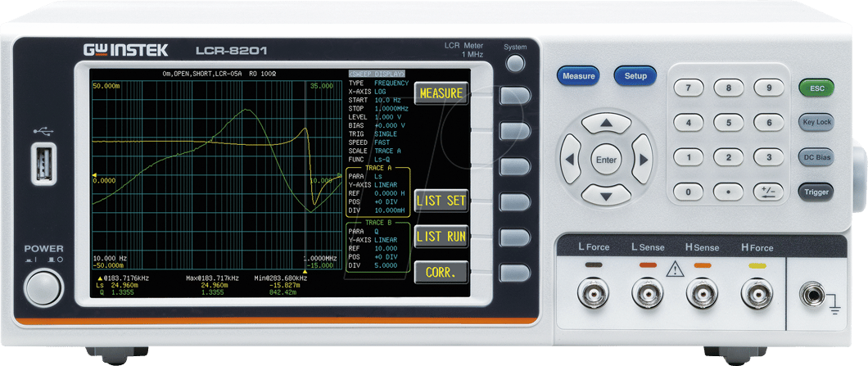This screenshot has width=868, height=366.
Task: Toggle the Key Lock button
Action: coord(816,122)
